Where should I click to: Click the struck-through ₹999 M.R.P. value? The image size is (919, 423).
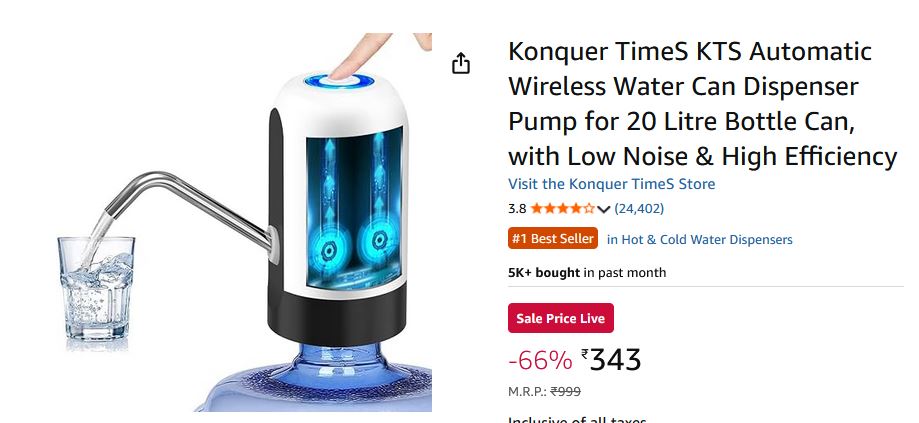point(566,391)
